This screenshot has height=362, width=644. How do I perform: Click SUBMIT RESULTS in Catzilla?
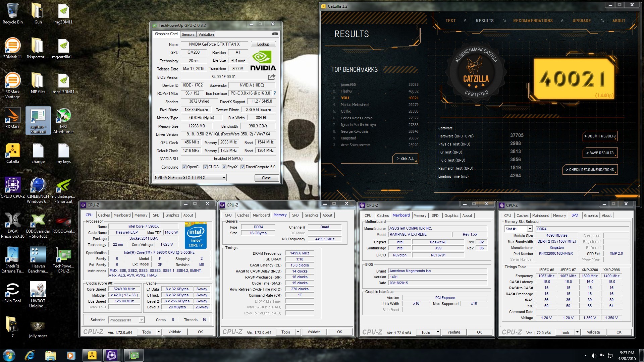[600, 136]
